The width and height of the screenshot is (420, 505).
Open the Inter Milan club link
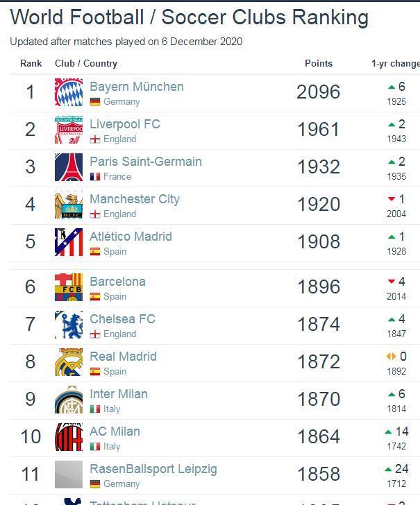(119, 394)
